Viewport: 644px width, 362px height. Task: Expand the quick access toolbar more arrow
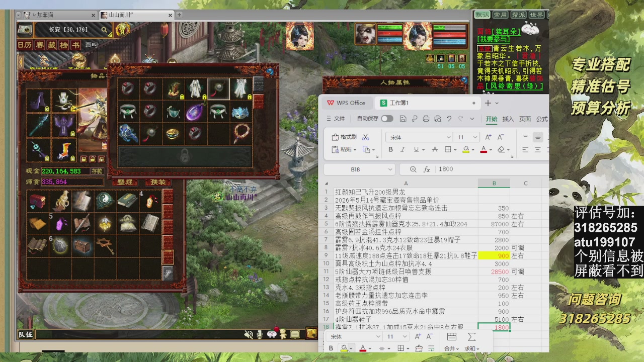(x=472, y=119)
